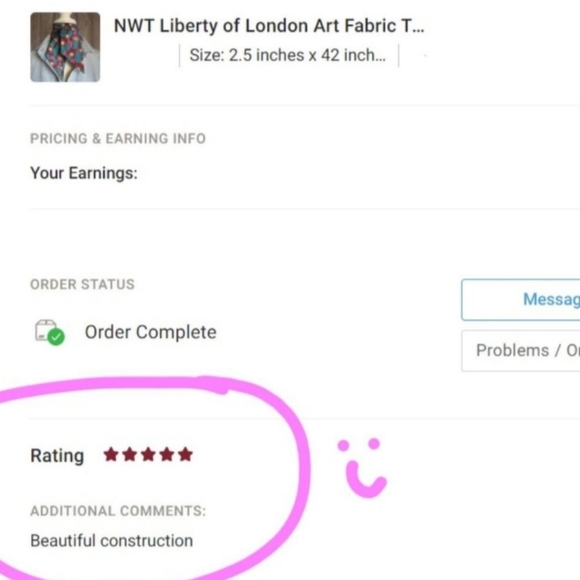Image resolution: width=580 pixels, height=580 pixels.
Task: Select the first rating star
Action: (111, 454)
